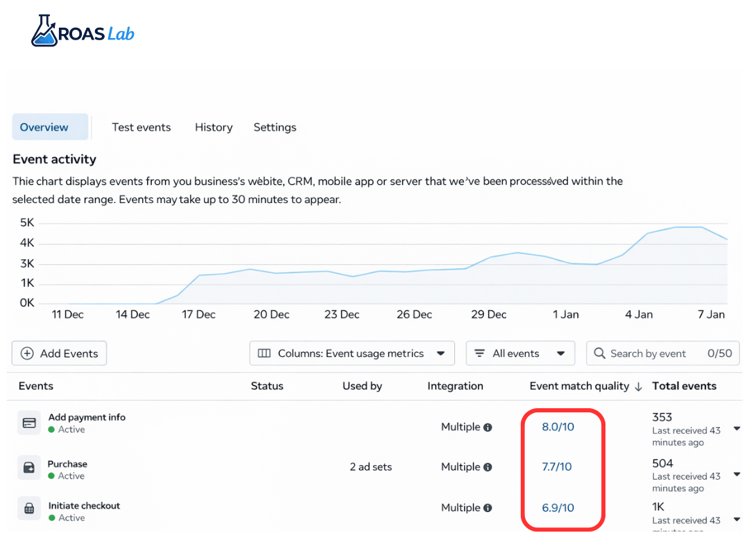749x560 pixels.
Task: Click the Add payment info card icon
Action: tap(29, 423)
